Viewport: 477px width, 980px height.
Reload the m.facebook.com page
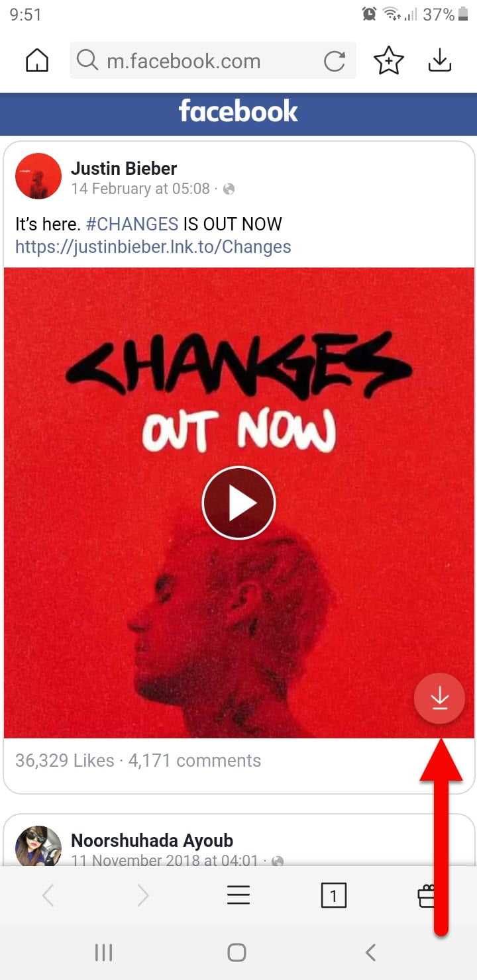click(335, 62)
